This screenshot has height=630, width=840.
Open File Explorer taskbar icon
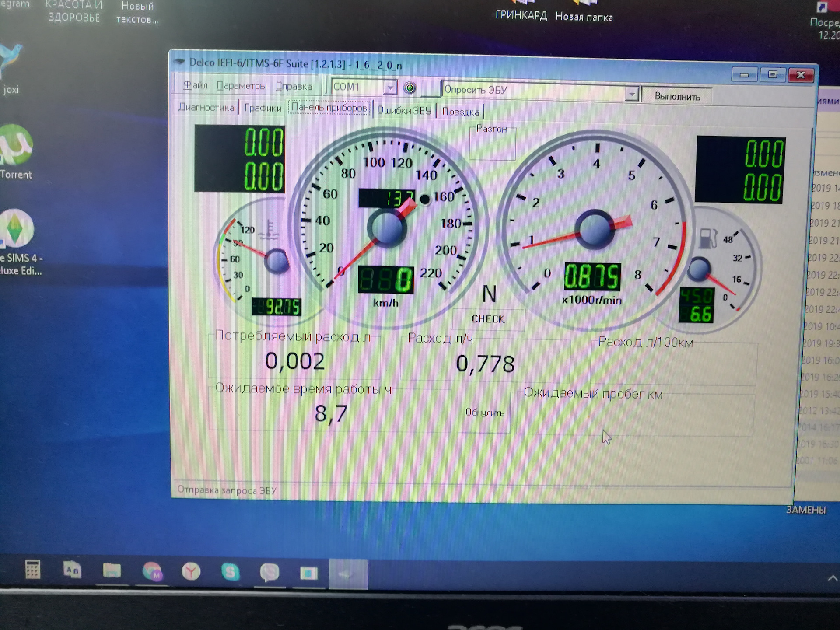point(112,570)
